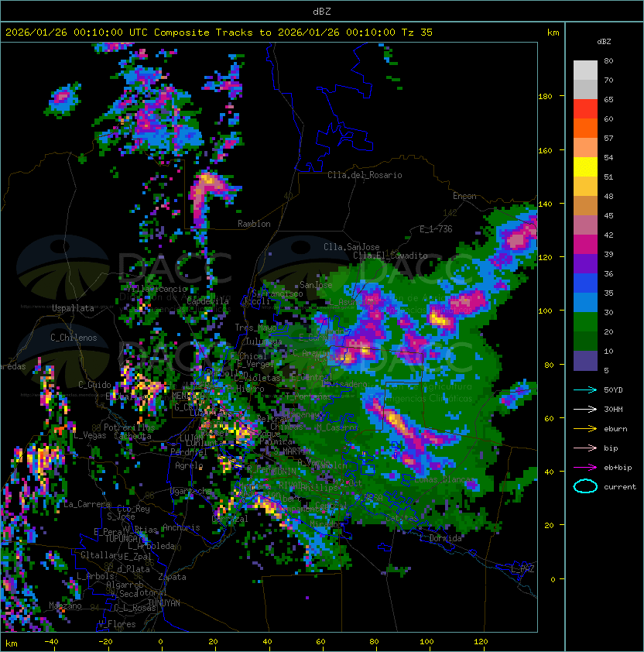Viewport: 644px width, 652px height.
Task: Click the cyan 50YD arrow legend icon
Action: (585, 390)
